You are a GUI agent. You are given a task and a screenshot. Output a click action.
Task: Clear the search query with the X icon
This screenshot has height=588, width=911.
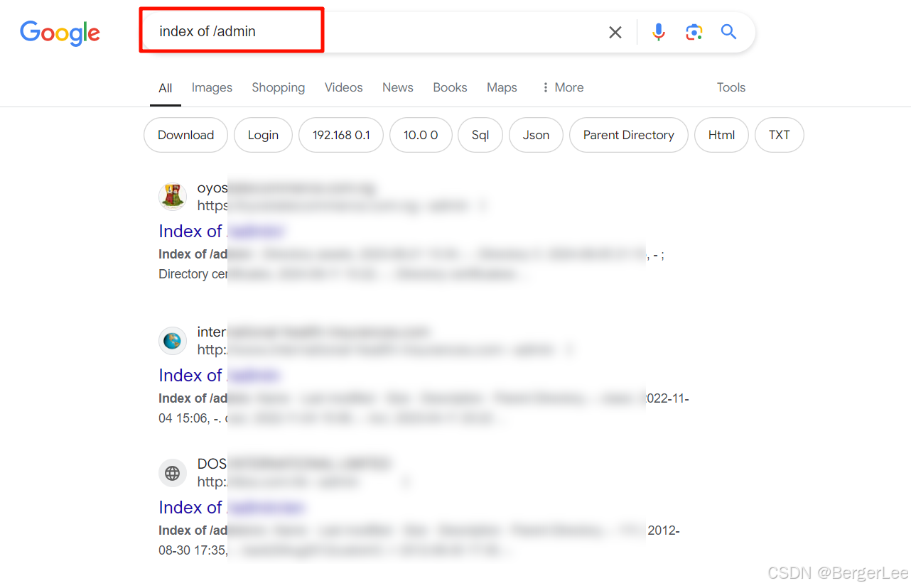coord(615,32)
